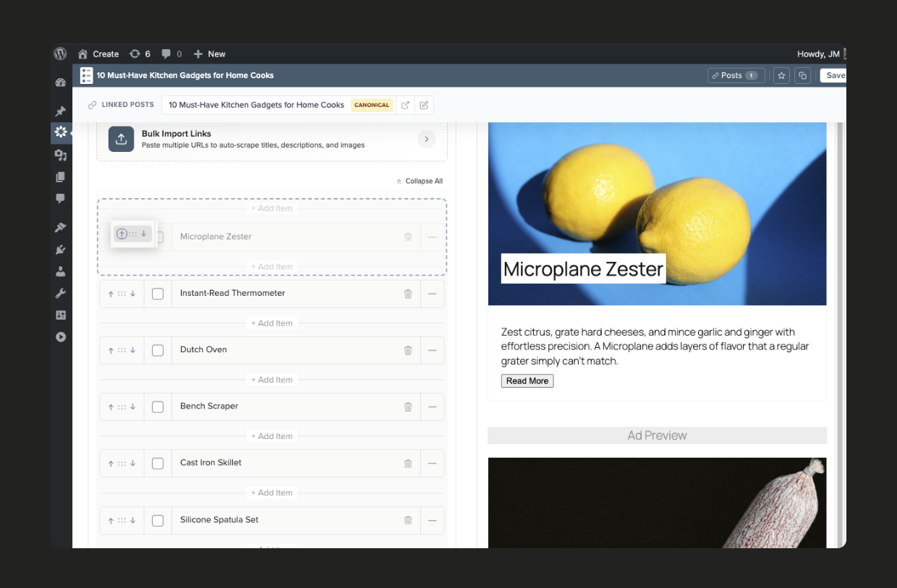Image resolution: width=897 pixels, height=588 pixels.
Task: Star this post using the toolbar star icon
Action: pos(781,75)
